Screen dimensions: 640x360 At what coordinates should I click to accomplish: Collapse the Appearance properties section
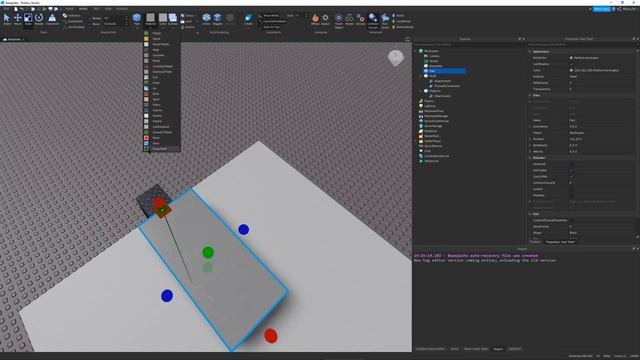[x=530, y=51]
